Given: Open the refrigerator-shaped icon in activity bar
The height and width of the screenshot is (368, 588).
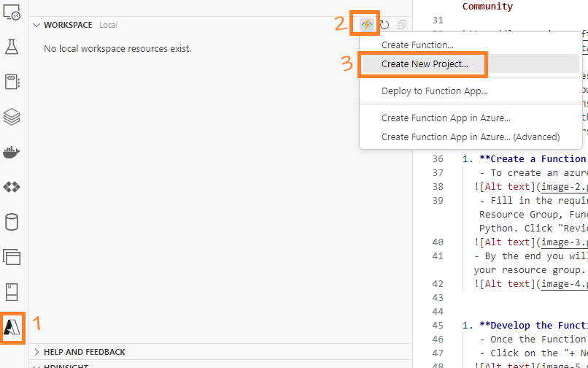Looking at the screenshot, I should tap(12, 292).
